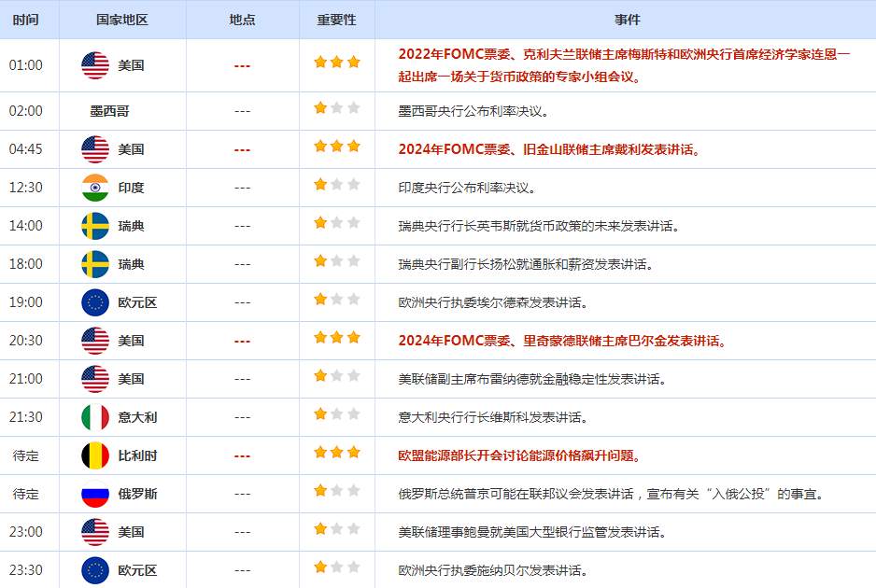This screenshot has height=588, width=876.
Task: Click the India flag icon
Action: tap(95, 188)
